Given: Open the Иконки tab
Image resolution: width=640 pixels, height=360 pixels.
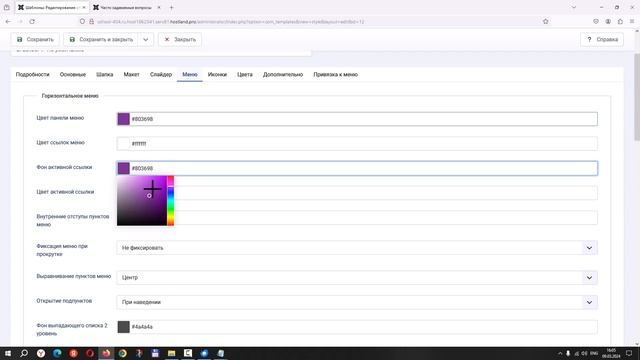Looking at the screenshot, I should click(x=217, y=75).
